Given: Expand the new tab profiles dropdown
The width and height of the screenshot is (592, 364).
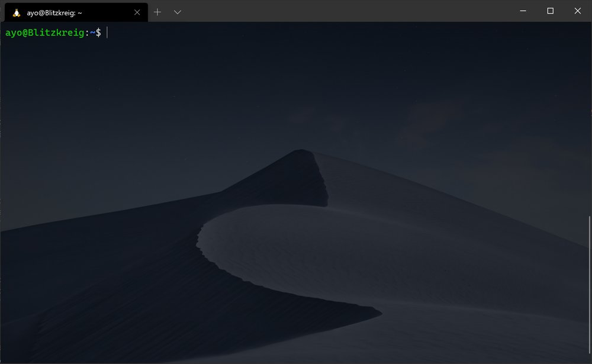Looking at the screenshot, I should (178, 12).
